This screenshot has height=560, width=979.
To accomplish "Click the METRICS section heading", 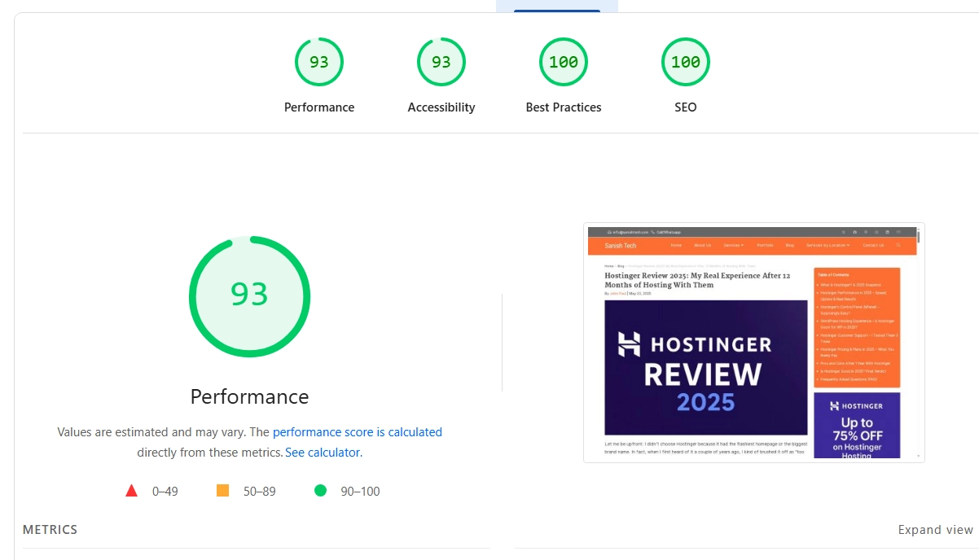I will (x=50, y=530).
